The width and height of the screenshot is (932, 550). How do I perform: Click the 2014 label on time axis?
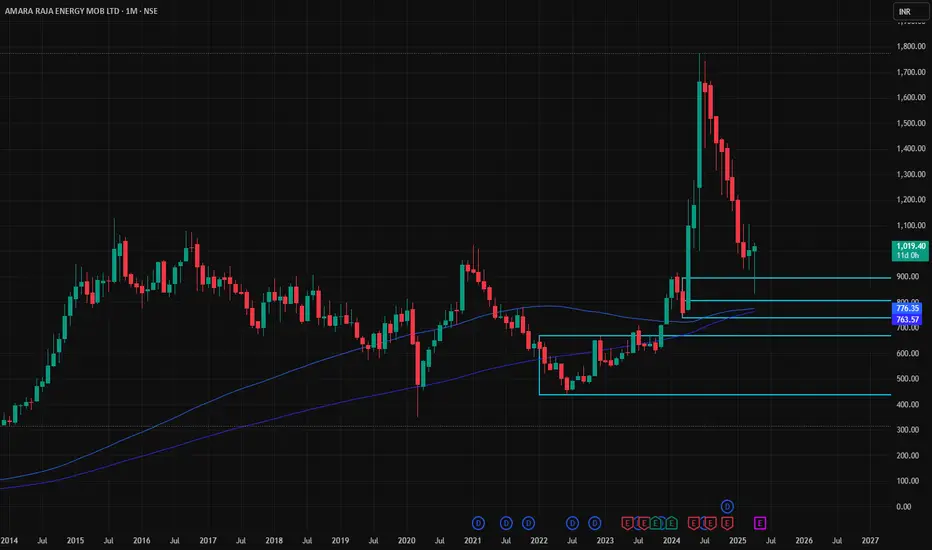(9, 540)
